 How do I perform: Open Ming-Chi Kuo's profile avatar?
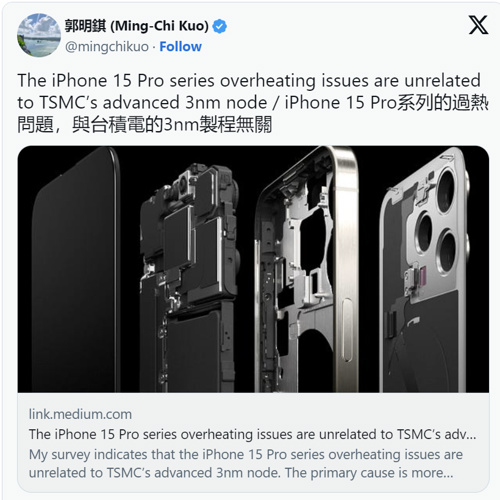click(39, 35)
